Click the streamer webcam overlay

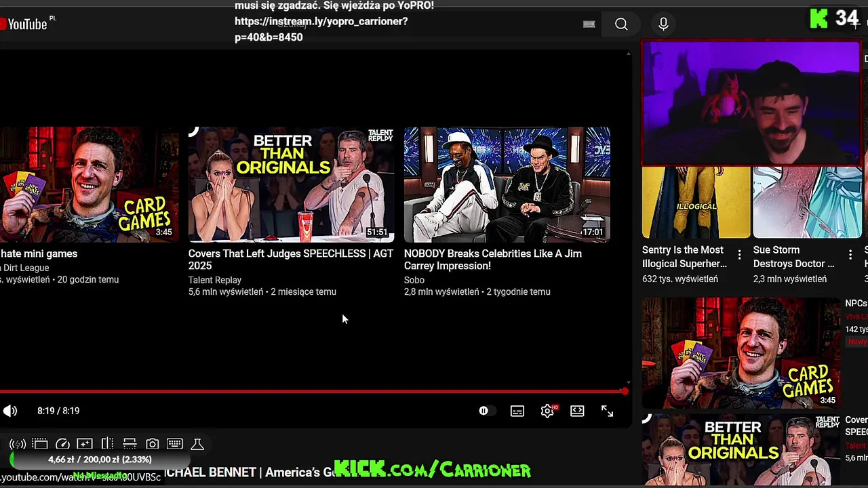click(751, 103)
